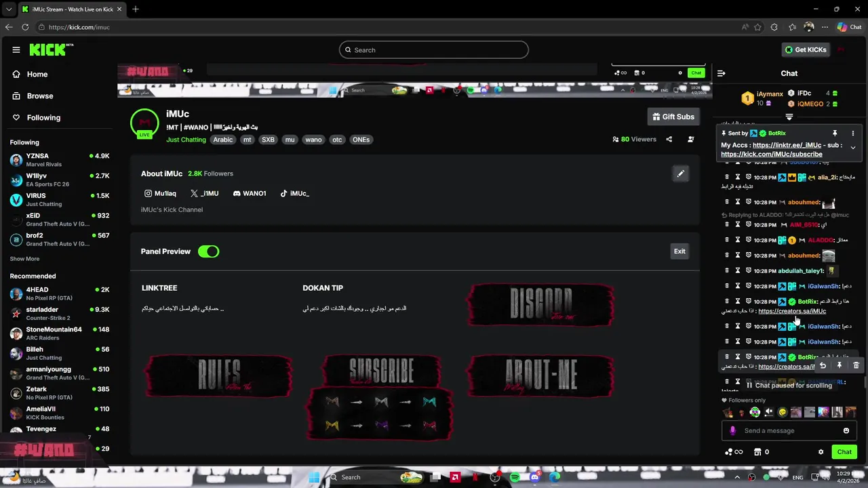Show hidden system tray icons
The image size is (868, 488).
tap(737, 477)
